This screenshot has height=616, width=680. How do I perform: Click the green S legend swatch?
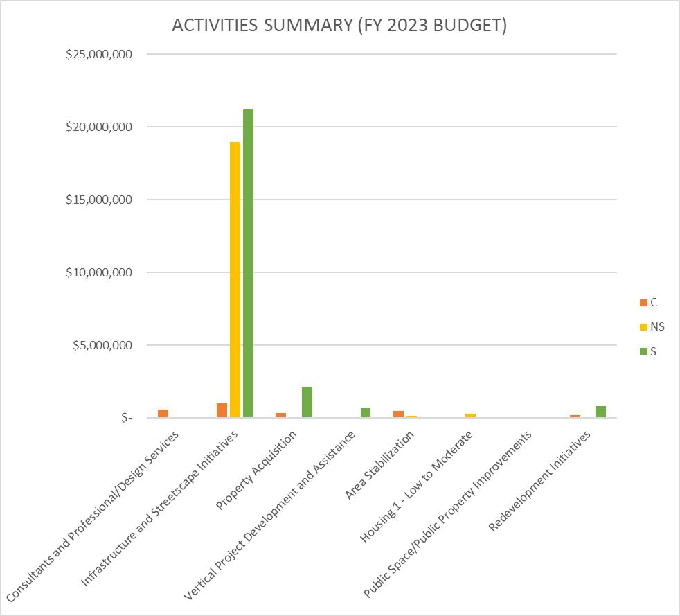point(643,351)
